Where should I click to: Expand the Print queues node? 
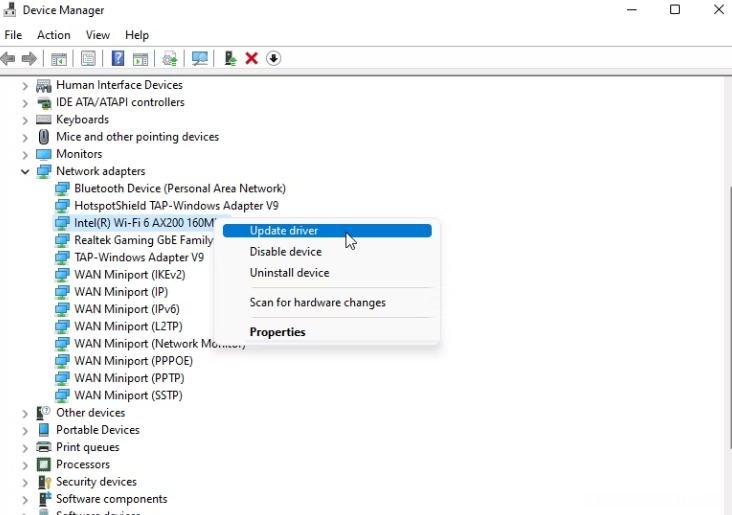25,448
